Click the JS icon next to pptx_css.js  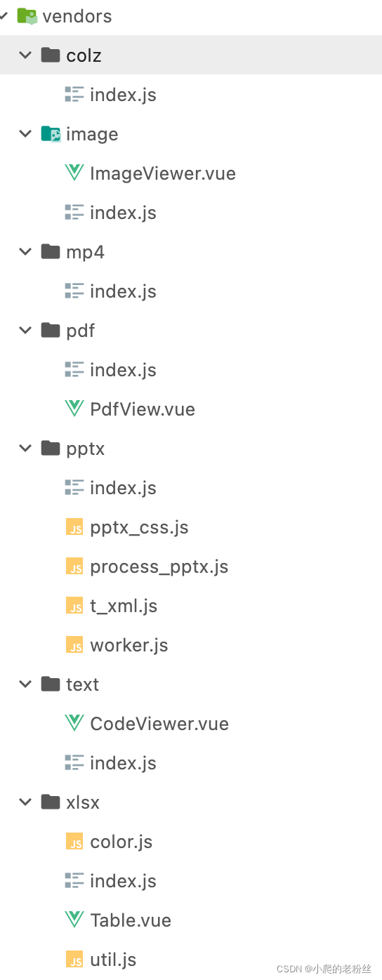pyautogui.click(x=74, y=527)
